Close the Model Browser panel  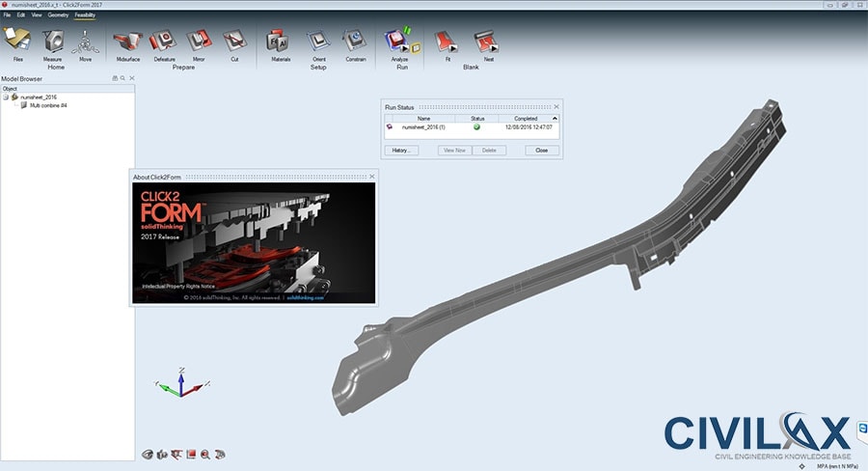tap(132, 78)
